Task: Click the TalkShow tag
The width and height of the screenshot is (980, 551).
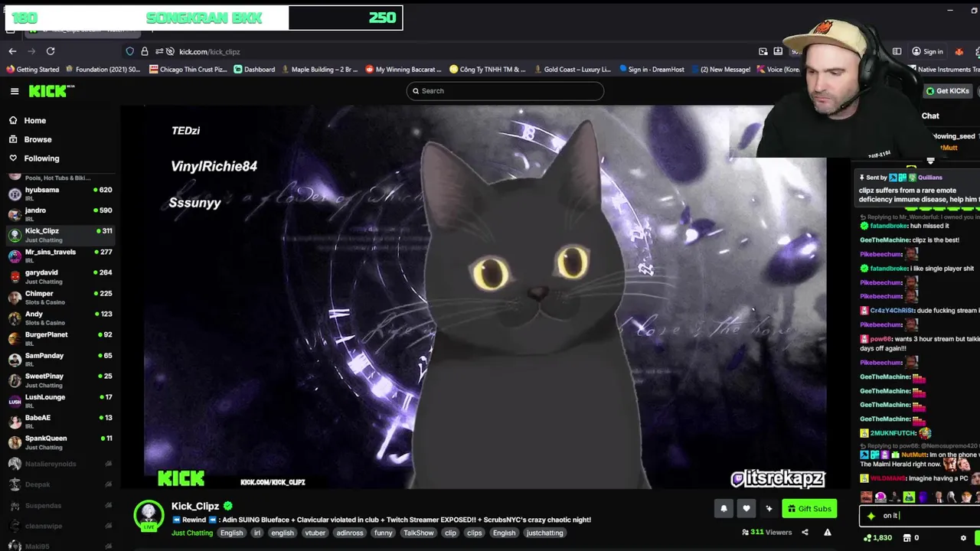Action: click(419, 533)
